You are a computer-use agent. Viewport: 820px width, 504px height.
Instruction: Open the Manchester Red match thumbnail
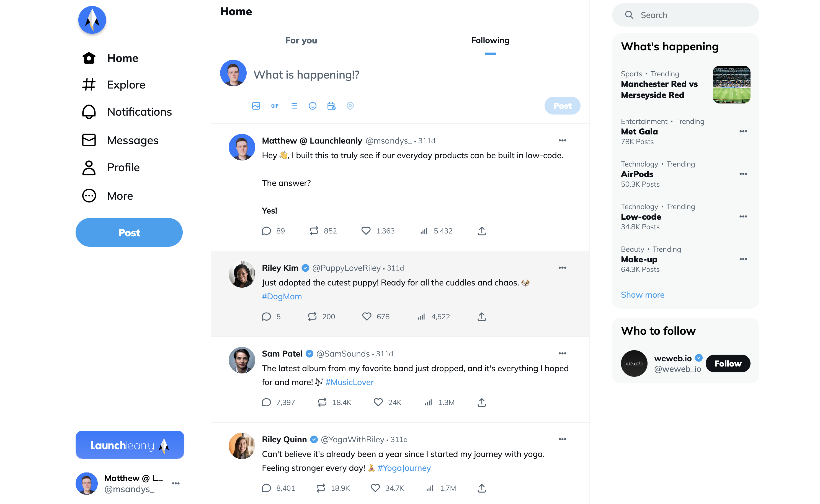coord(731,85)
